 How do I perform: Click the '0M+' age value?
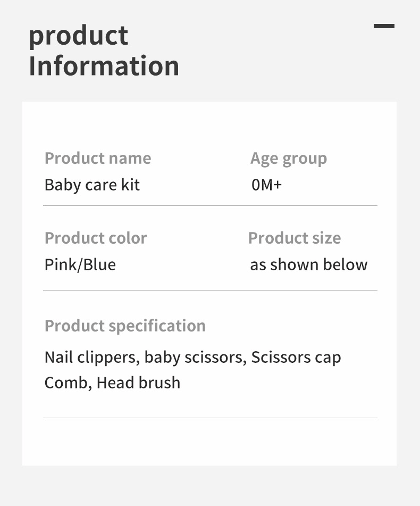(x=266, y=185)
